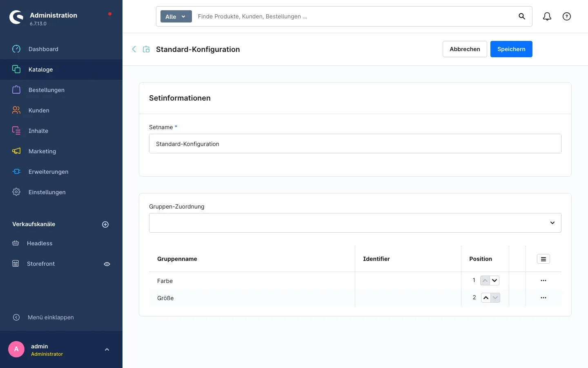
Task: Edit the Setname input field
Action: tap(355, 144)
